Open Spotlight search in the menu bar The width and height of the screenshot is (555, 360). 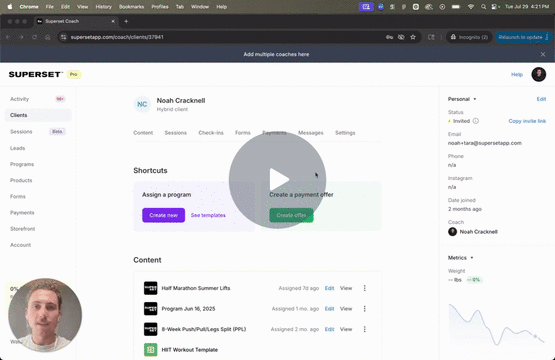pyautogui.click(x=483, y=7)
